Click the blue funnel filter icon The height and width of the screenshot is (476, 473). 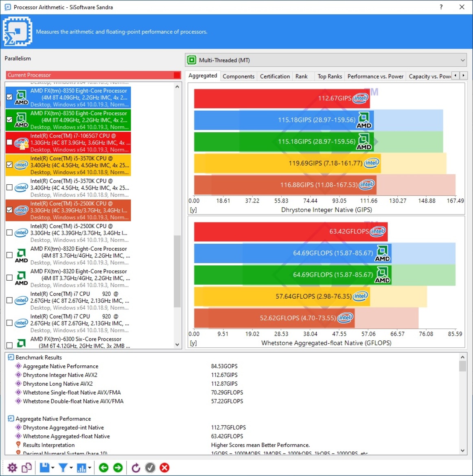point(63,467)
